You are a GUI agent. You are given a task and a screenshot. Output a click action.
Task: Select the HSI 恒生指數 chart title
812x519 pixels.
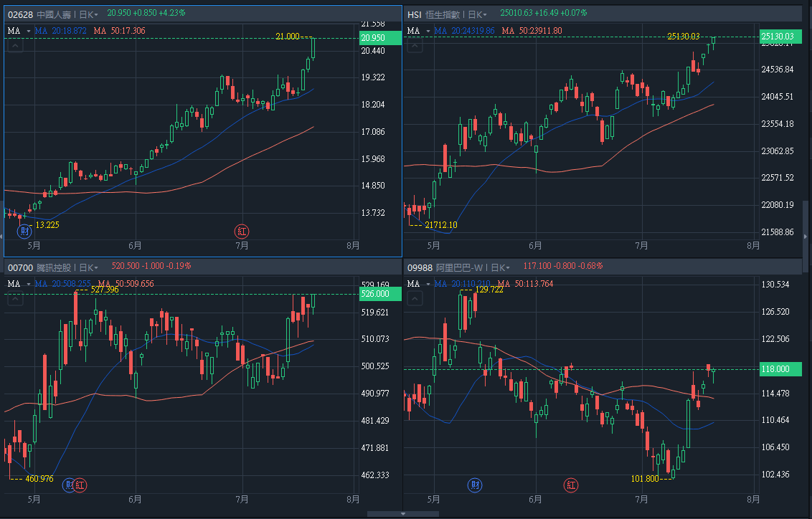click(433, 14)
